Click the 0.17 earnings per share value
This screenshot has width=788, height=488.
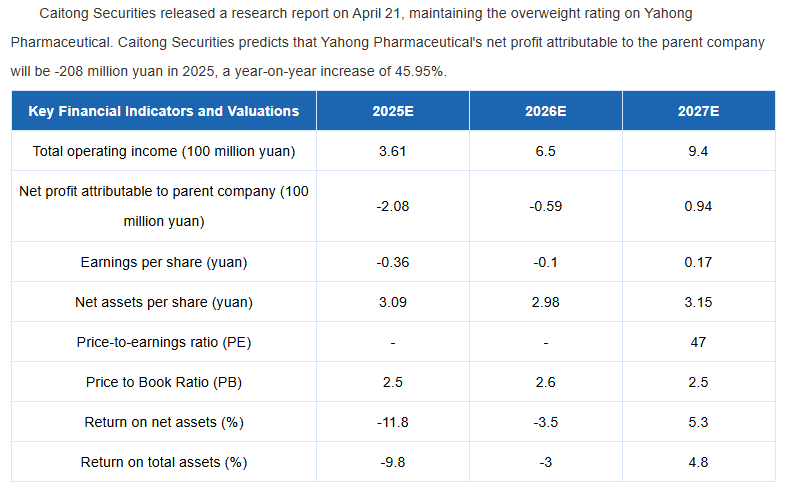click(x=699, y=262)
